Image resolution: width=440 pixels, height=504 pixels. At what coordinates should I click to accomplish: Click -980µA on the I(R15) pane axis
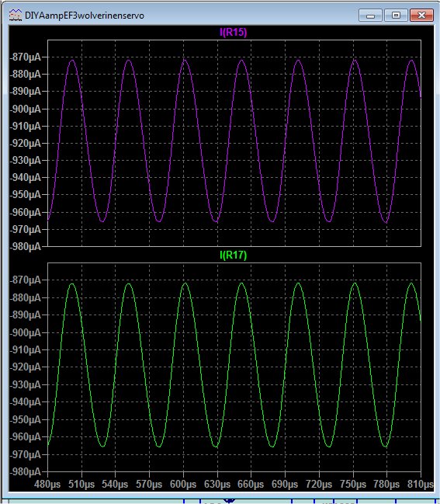click(26, 246)
